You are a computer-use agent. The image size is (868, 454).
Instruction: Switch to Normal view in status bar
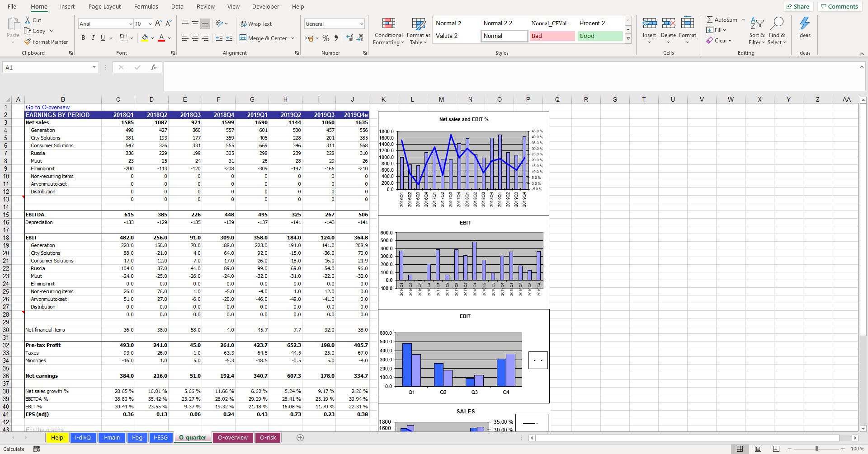740,449
